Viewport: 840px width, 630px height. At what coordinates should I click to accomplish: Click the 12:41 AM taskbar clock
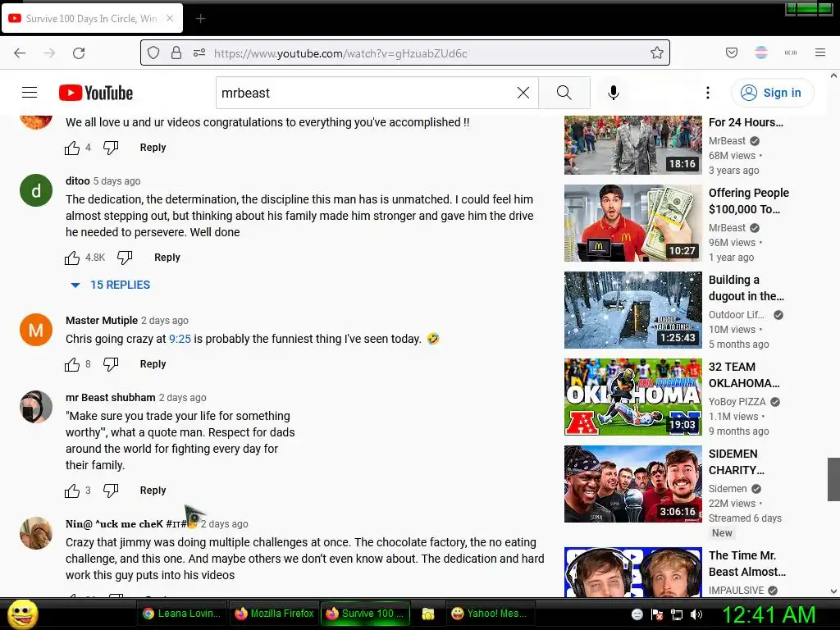point(769,614)
